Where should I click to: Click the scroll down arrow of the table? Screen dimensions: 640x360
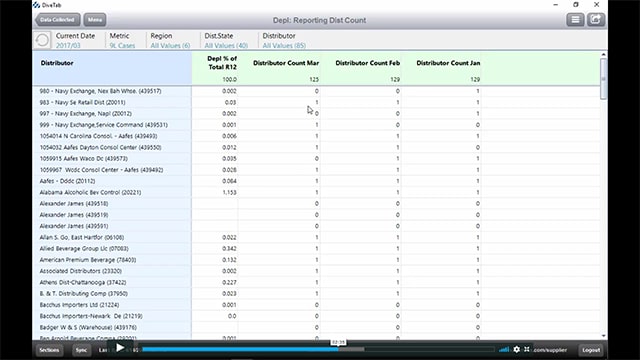tap(604, 336)
